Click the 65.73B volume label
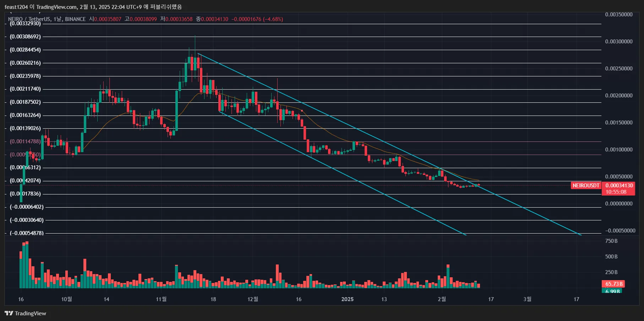 (x=614, y=284)
